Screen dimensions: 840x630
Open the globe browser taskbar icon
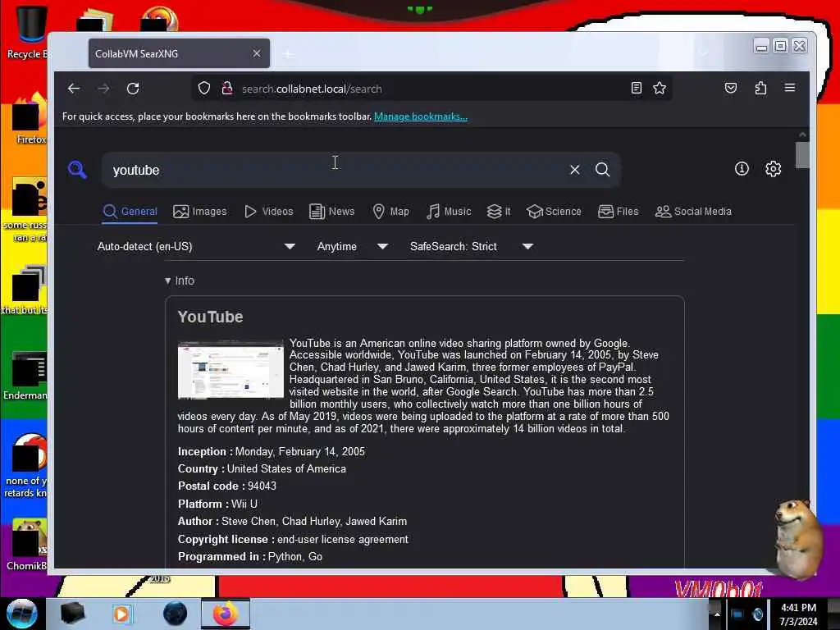[175, 614]
